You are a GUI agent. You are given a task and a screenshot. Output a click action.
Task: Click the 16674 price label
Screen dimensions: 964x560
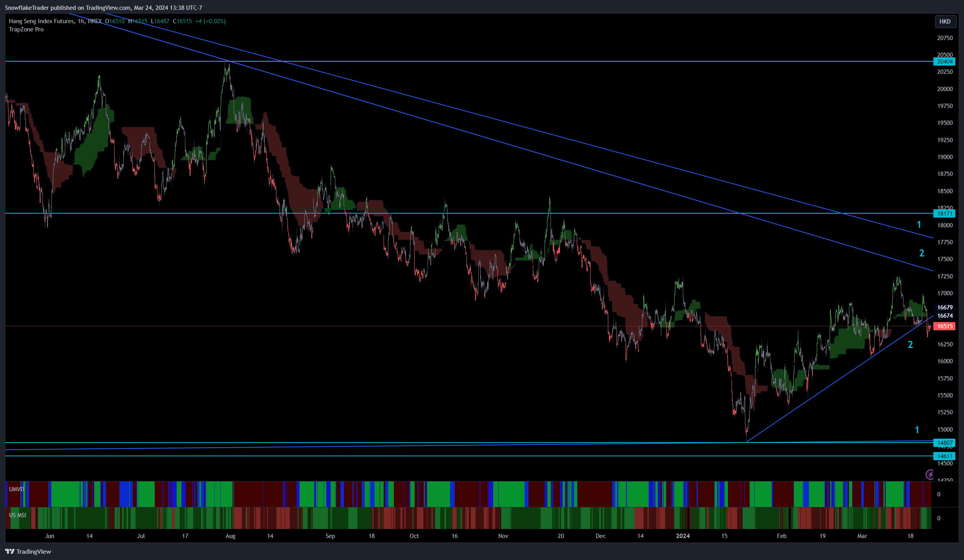(945, 316)
